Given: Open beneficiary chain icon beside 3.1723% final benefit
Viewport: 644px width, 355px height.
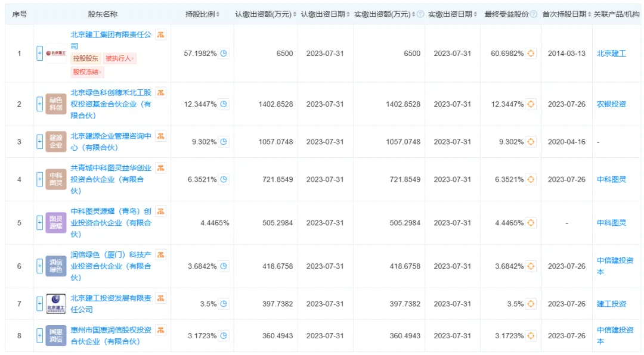Looking at the screenshot, I should coord(531,336).
